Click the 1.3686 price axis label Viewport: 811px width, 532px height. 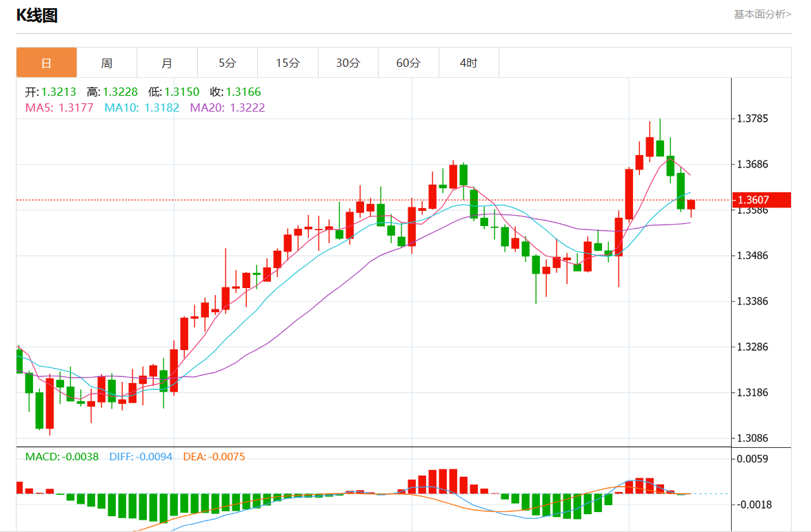[x=752, y=165]
